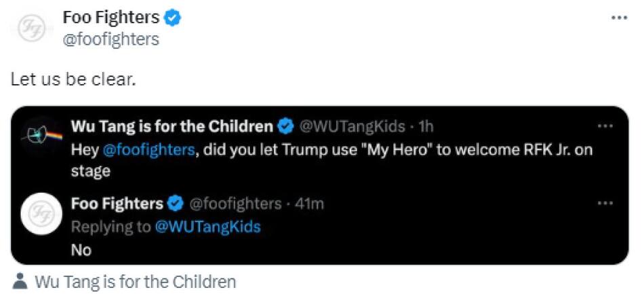This screenshot has height=294, width=644.
Task: Click the reply text "No"
Action: pos(81,250)
